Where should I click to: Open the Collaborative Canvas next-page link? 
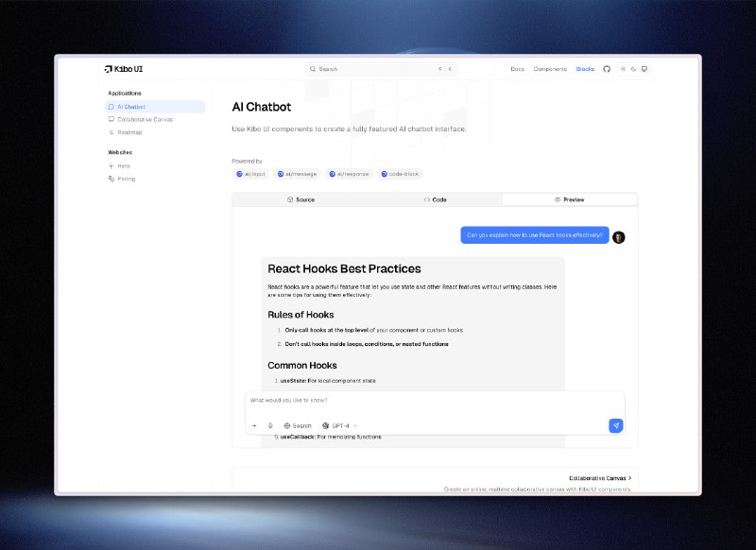click(600, 478)
